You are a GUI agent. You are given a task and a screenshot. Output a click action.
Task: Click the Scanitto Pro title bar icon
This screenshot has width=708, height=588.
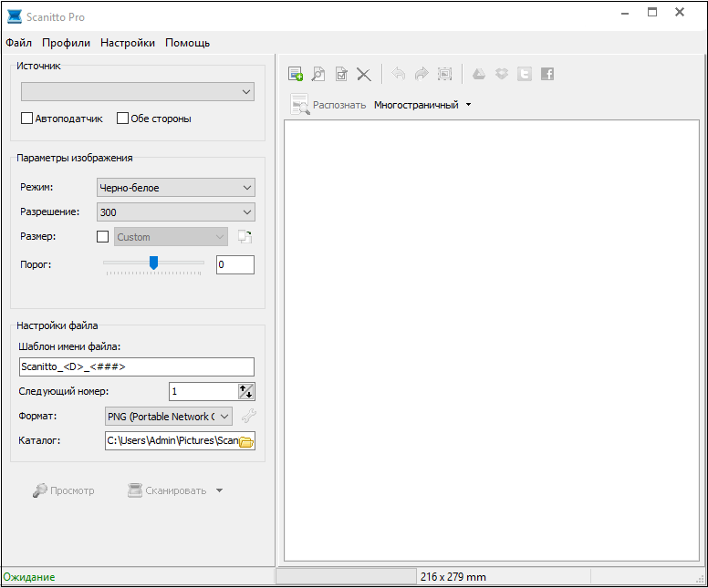click(x=15, y=16)
